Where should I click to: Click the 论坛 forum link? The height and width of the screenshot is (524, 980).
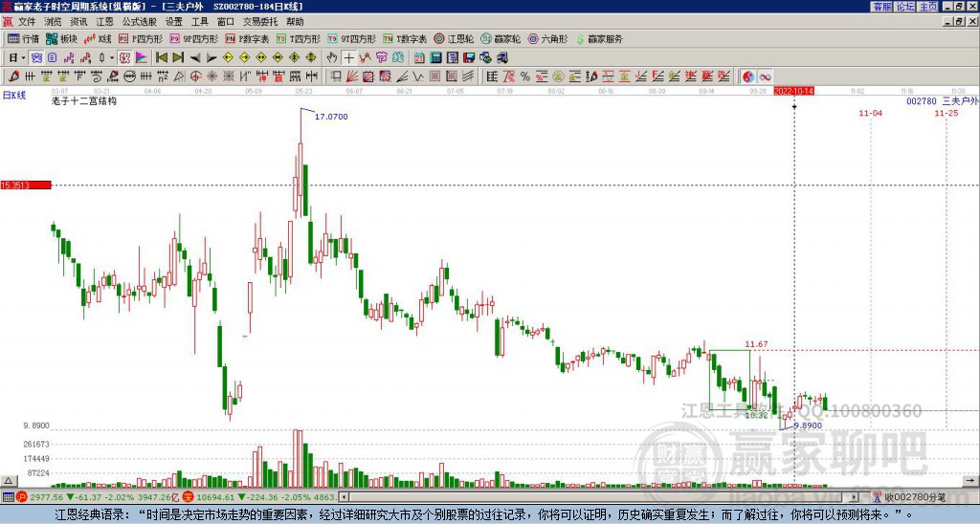coord(905,7)
